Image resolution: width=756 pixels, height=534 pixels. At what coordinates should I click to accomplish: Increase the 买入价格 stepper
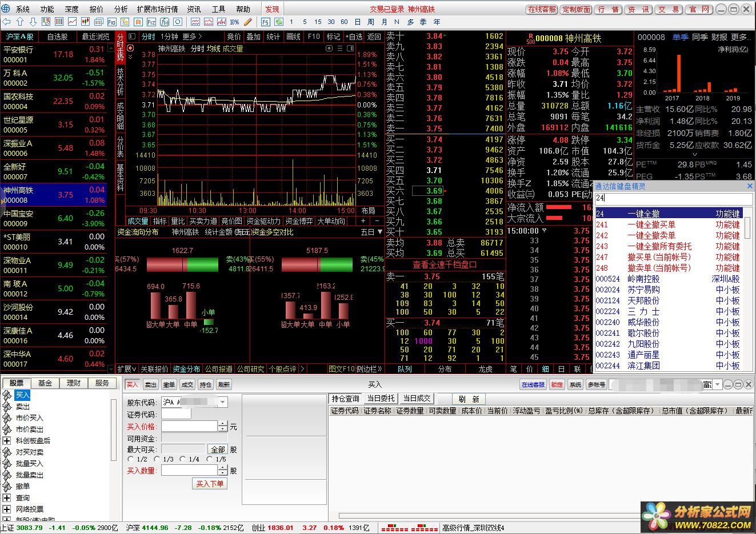223,424
